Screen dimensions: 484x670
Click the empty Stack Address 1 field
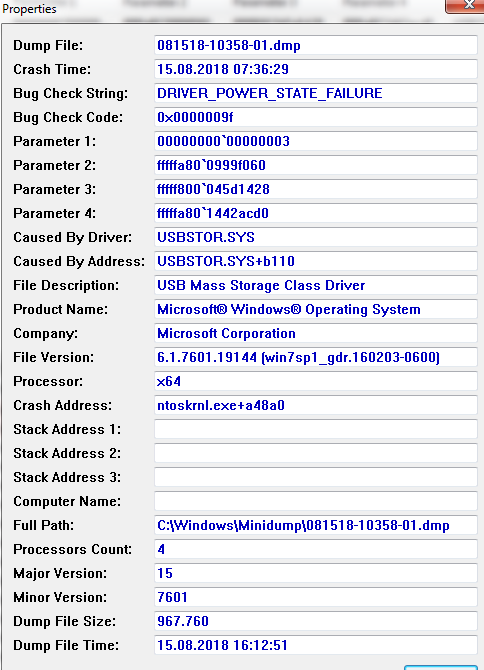[316, 429]
